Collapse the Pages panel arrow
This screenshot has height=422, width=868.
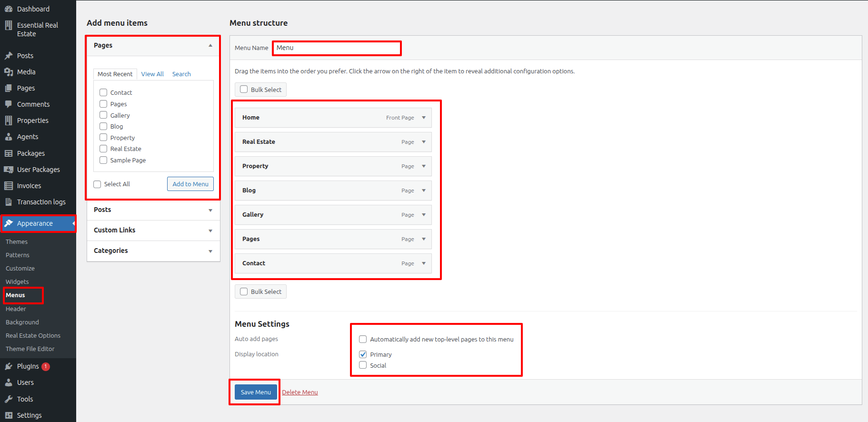click(210, 46)
